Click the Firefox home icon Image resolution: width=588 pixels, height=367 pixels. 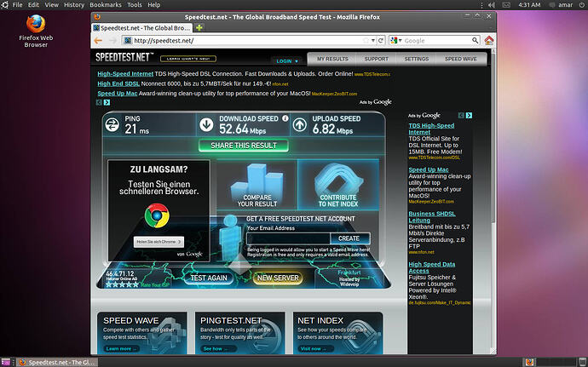point(489,40)
